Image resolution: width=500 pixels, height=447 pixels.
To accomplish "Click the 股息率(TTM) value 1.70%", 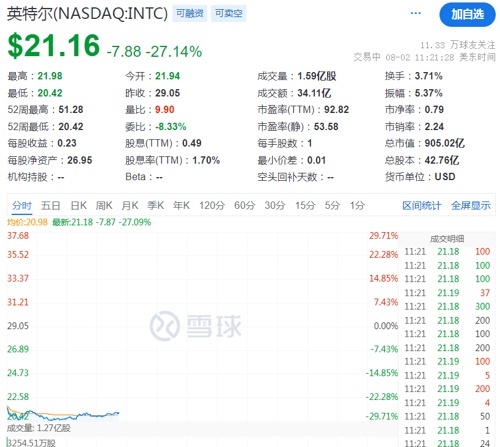I will click(x=206, y=160).
